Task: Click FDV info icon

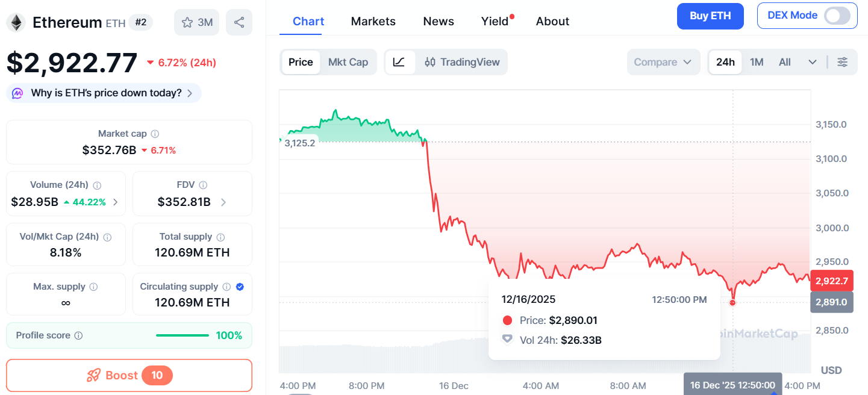Action: pyautogui.click(x=203, y=185)
